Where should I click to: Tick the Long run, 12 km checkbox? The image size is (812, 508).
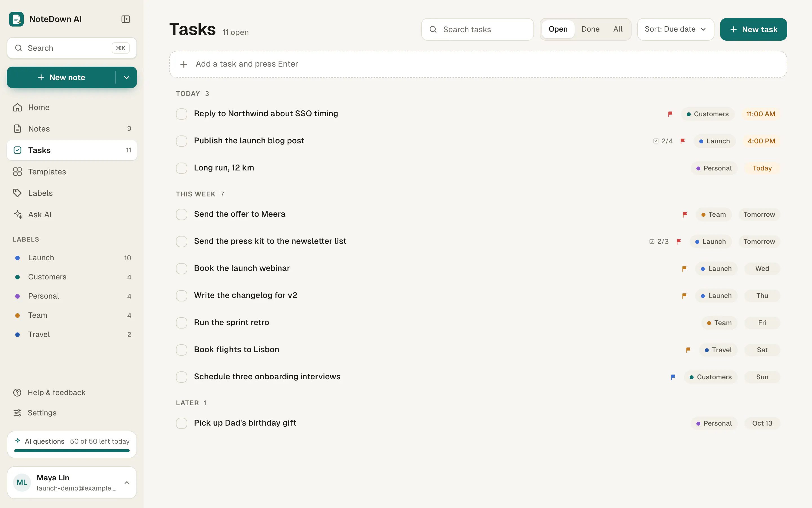(182, 168)
